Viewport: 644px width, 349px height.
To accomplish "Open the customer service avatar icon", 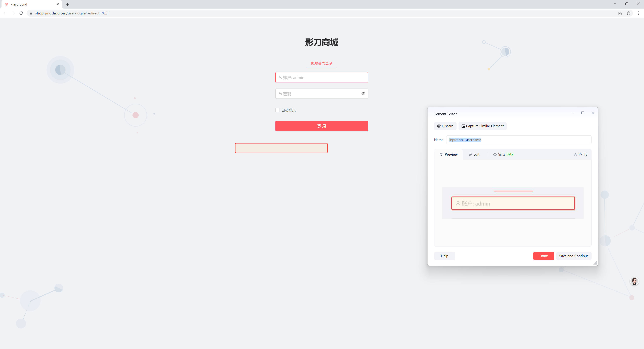I will point(634,281).
